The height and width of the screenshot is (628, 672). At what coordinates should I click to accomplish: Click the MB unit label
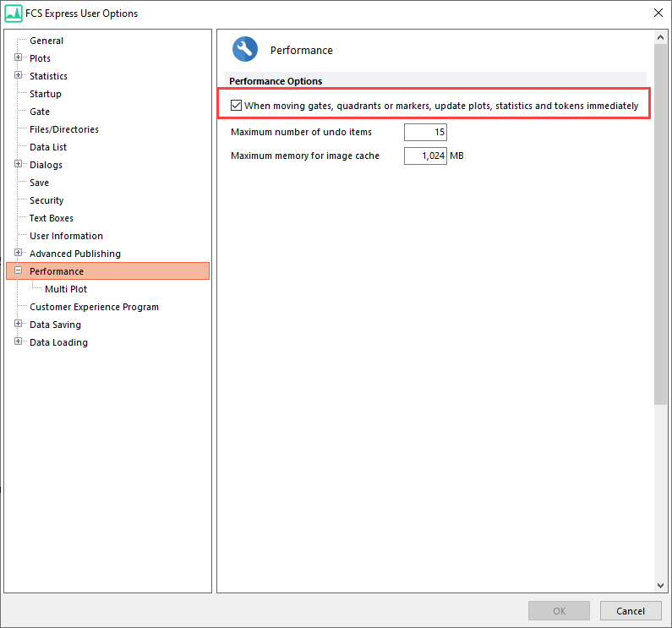point(456,156)
